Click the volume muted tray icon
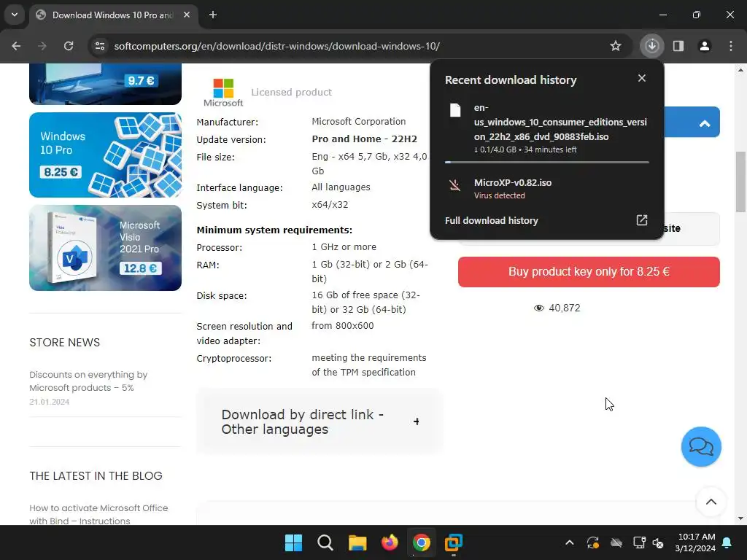The image size is (747, 560). [658, 542]
